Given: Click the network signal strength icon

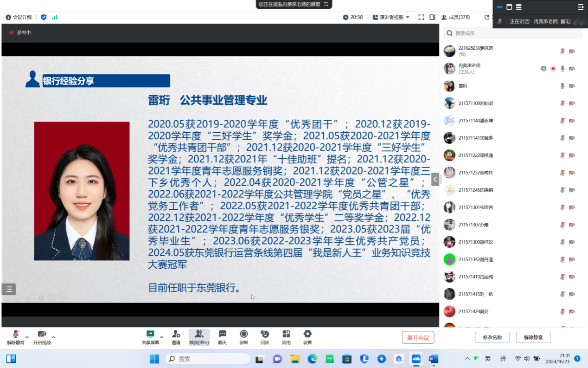Looking at the screenshot, I should 55,17.
